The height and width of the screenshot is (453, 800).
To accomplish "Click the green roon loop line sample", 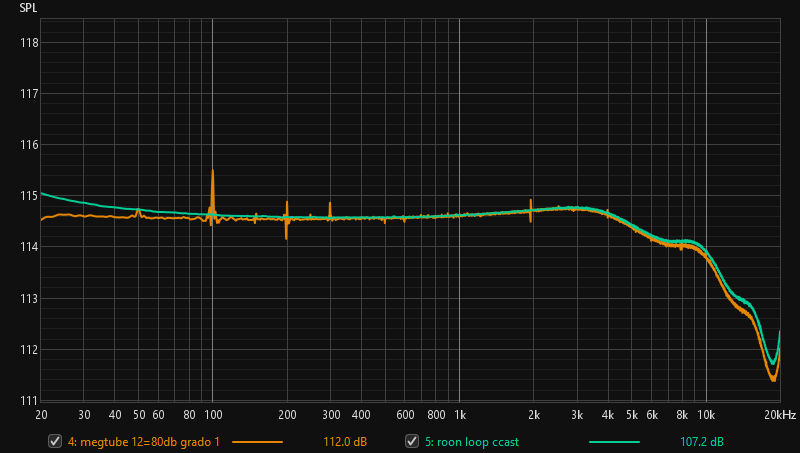I will pyautogui.click(x=614, y=442).
